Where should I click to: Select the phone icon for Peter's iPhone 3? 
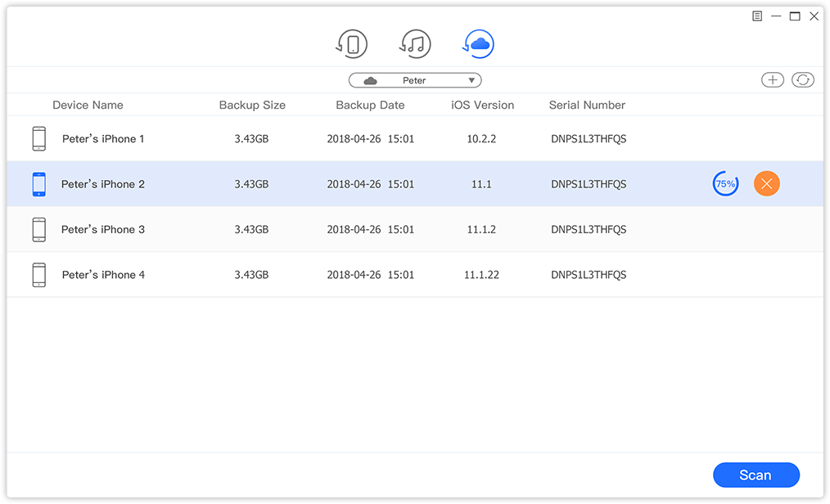point(39,230)
